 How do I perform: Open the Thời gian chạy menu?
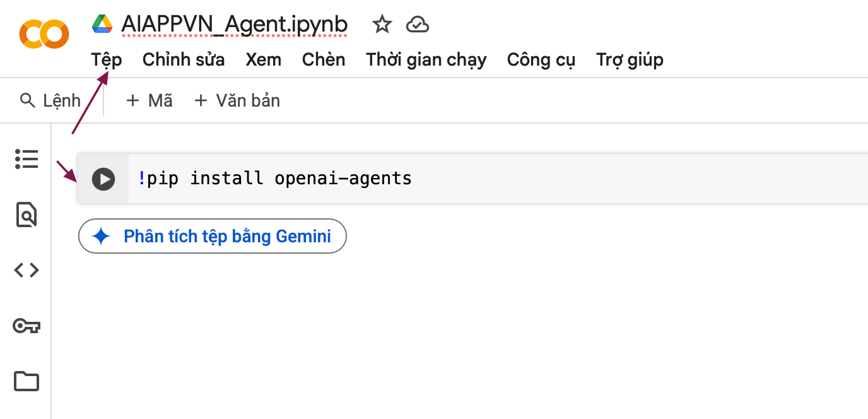coord(426,60)
